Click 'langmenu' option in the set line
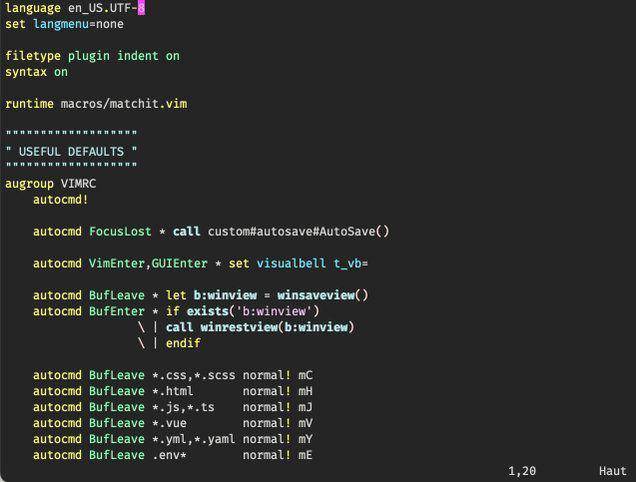This screenshot has width=636, height=482. coord(61,24)
